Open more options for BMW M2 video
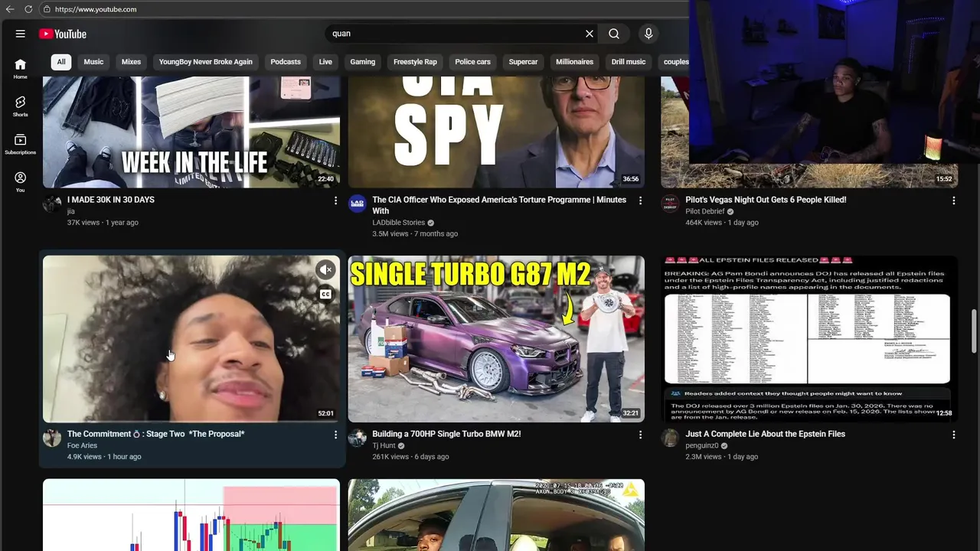 point(641,435)
